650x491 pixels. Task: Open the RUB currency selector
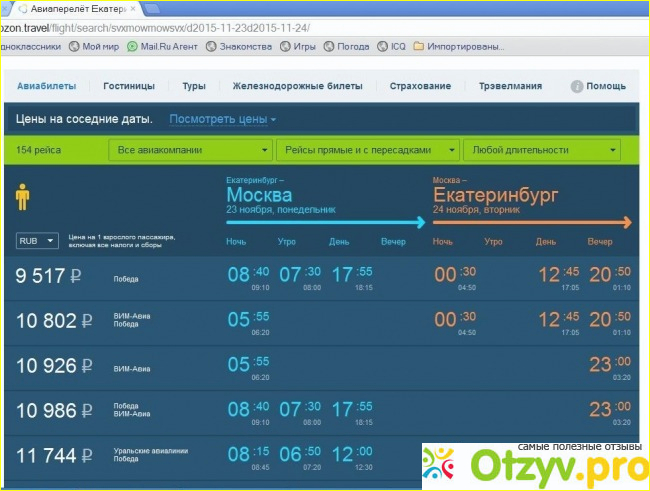click(37, 241)
